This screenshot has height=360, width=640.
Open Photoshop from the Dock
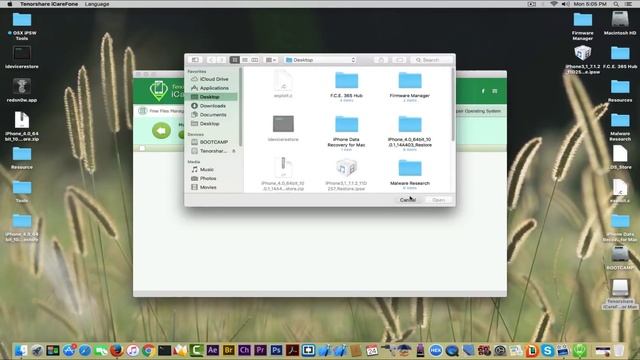click(x=276, y=350)
